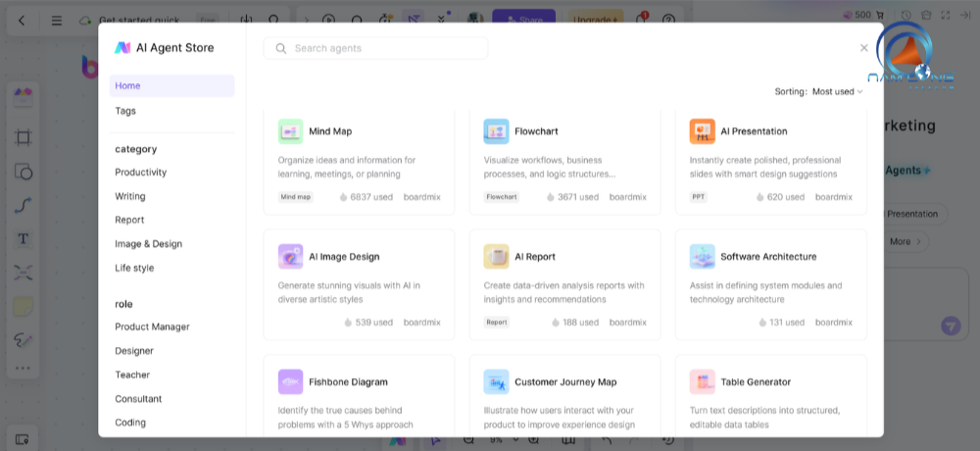The height and width of the screenshot is (451, 980).
Task: Filter by Productivity category
Action: [x=141, y=173]
